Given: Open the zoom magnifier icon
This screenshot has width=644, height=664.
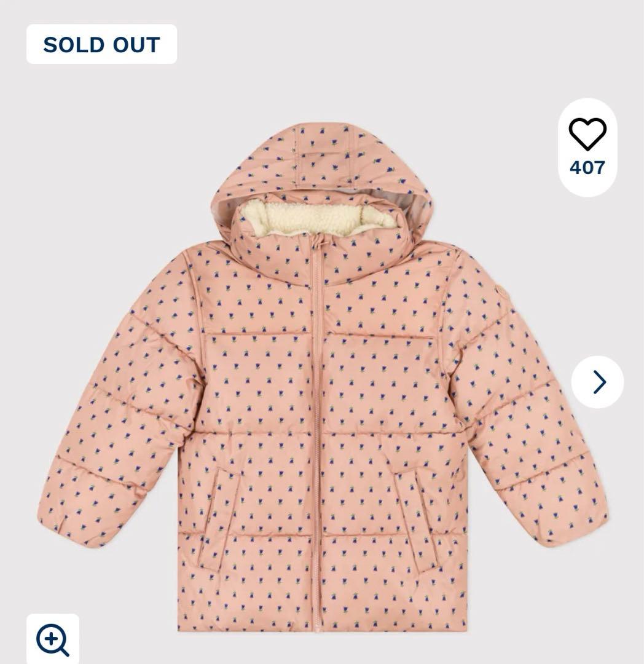Looking at the screenshot, I should coord(53,640).
